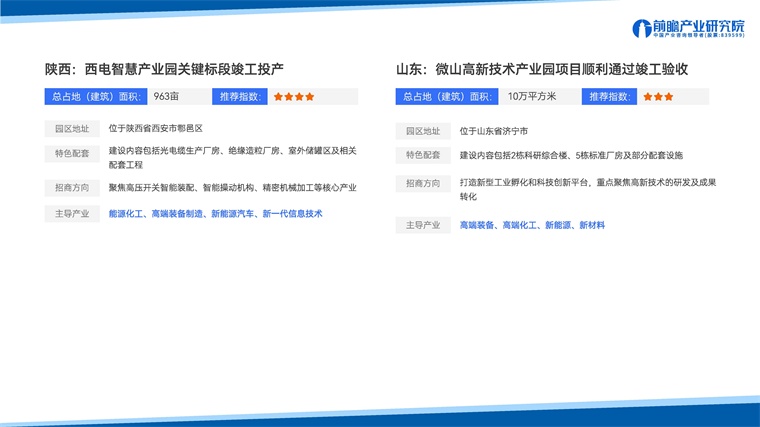Viewport: 760px width, 427px height.
Task: Click the 能源化工 industry link
Action: (127, 214)
